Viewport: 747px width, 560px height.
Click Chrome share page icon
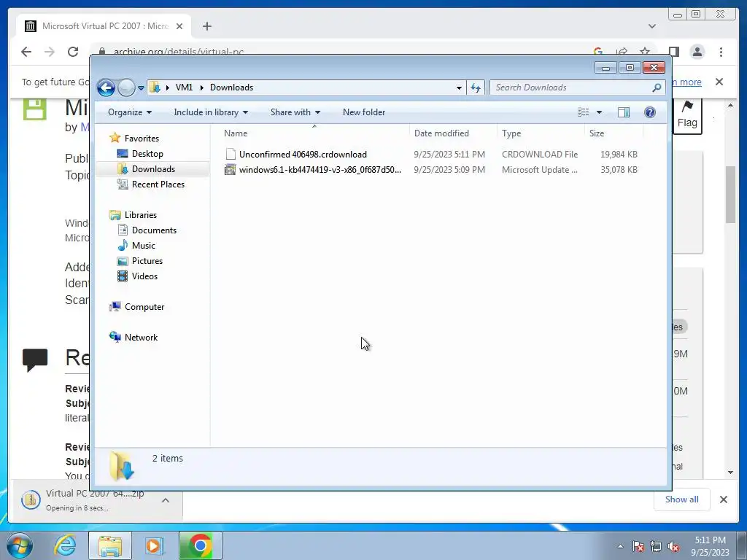pyautogui.click(x=622, y=52)
